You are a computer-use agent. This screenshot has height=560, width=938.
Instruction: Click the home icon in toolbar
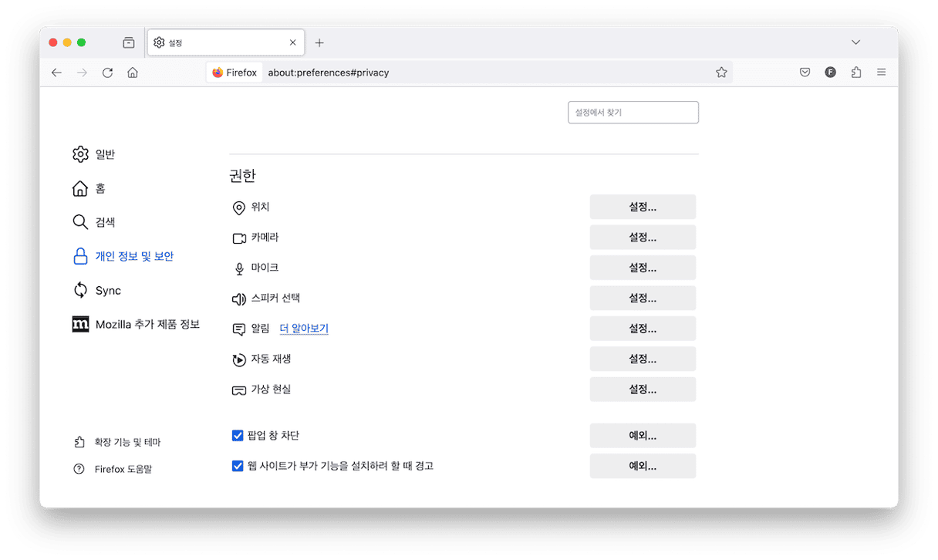coord(133,73)
